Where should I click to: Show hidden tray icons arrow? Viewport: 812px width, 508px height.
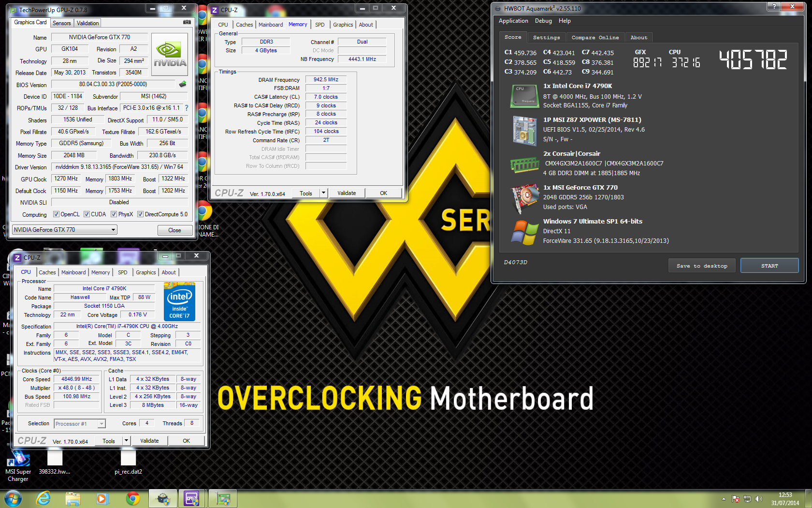[724, 499]
